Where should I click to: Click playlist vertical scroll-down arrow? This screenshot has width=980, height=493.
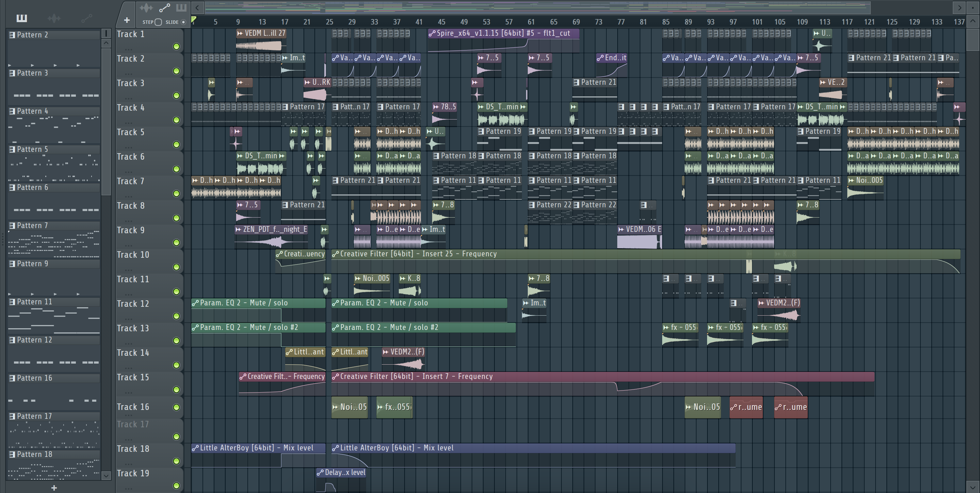[x=973, y=487]
